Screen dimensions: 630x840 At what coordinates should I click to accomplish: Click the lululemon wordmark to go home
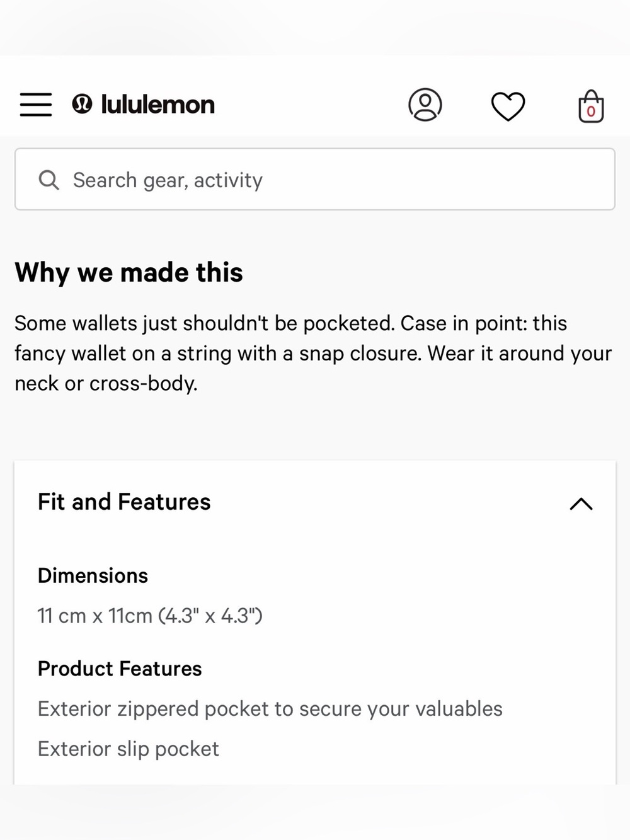(x=157, y=104)
